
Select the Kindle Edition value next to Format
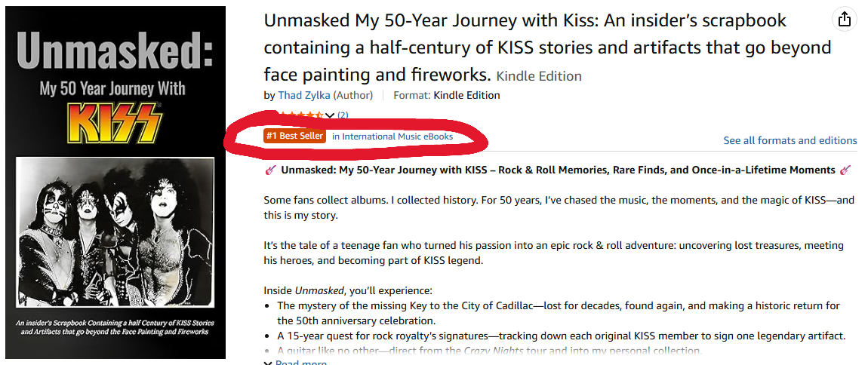466,95
